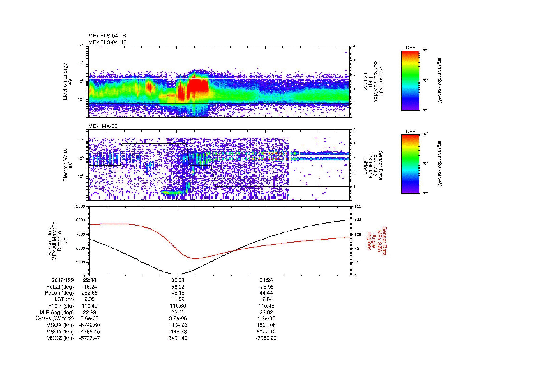Click the 'MEx IMA-00' panel title

pyautogui.click(x=103, y=126)
